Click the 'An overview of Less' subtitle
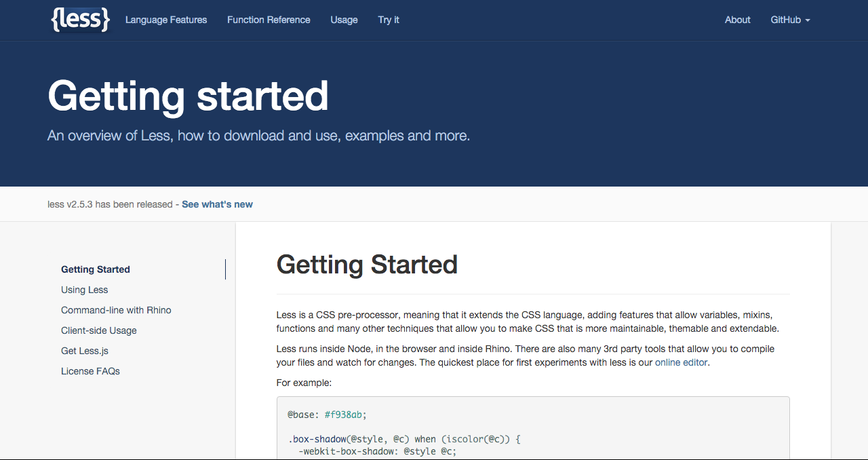The width and height of the screenshot is (868, 460). (258, 136)
